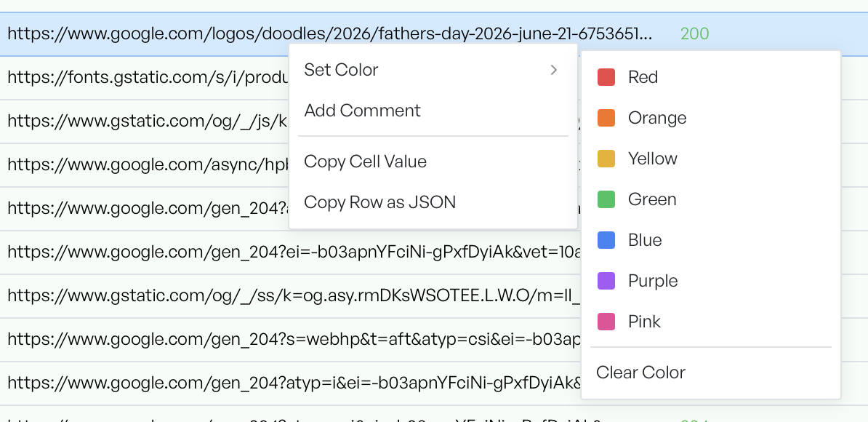The height and width of the screenshot is (422, 868).
Task: Choose Clear Color in submenu
Action: [x=711, y=373]
